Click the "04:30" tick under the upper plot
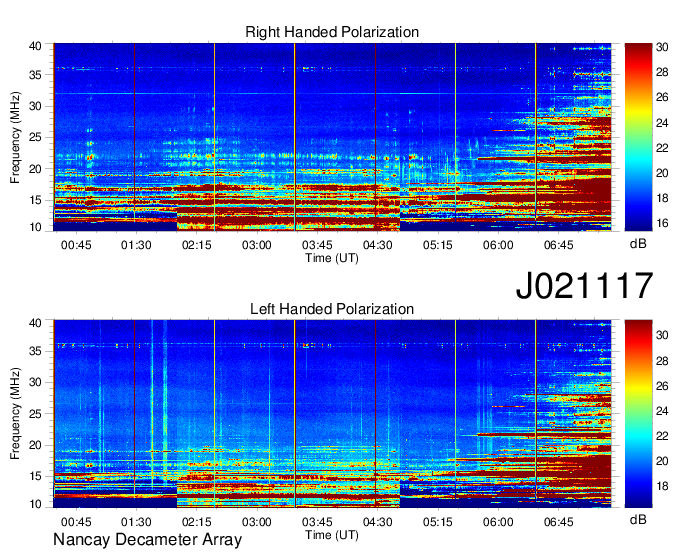Screen dimensions: 680x552 click(377, 245)
